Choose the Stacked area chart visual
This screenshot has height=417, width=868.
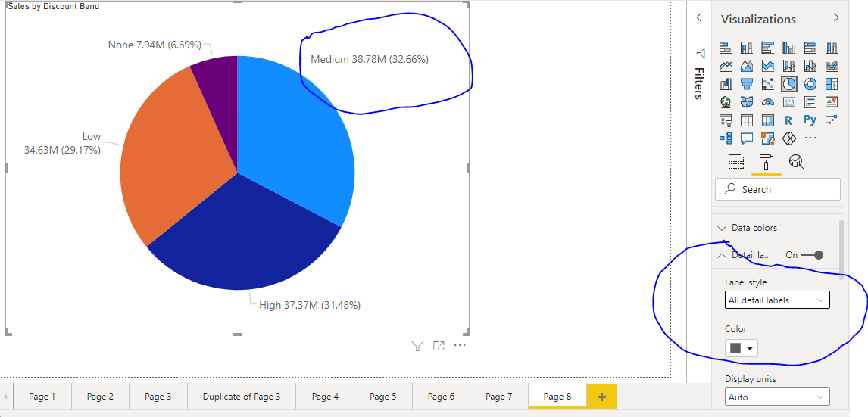point(768,66)
